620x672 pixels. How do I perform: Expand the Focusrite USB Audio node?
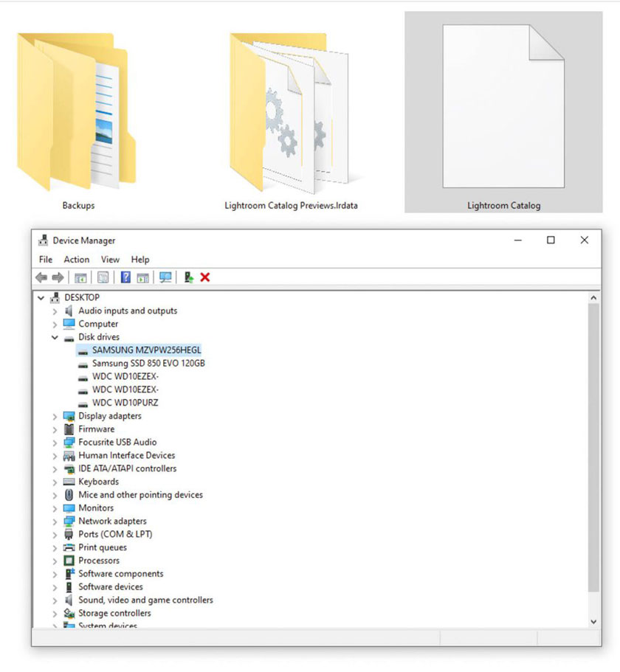tap(55, 443)
